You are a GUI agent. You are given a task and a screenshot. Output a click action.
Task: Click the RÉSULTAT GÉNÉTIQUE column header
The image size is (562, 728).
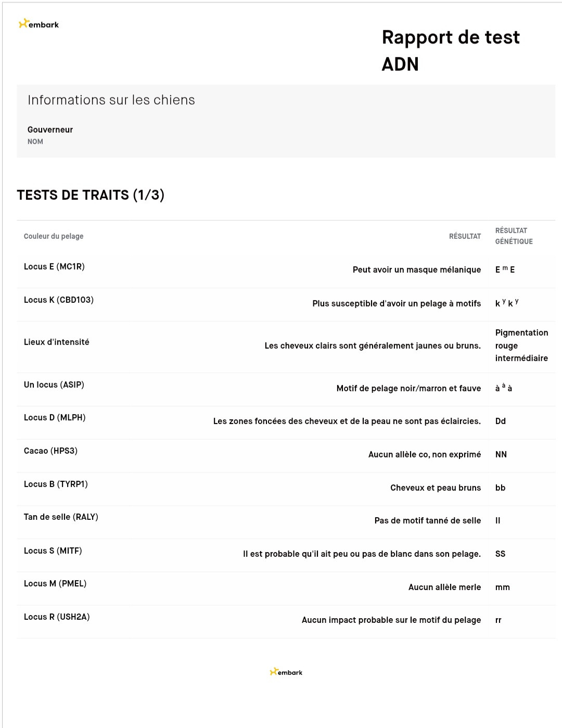click(x=514, y=236)
